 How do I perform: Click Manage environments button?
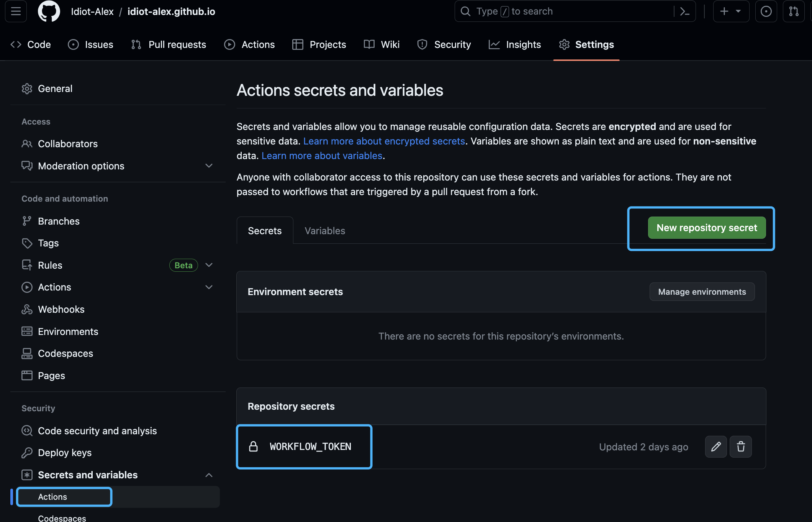point(702,292)
